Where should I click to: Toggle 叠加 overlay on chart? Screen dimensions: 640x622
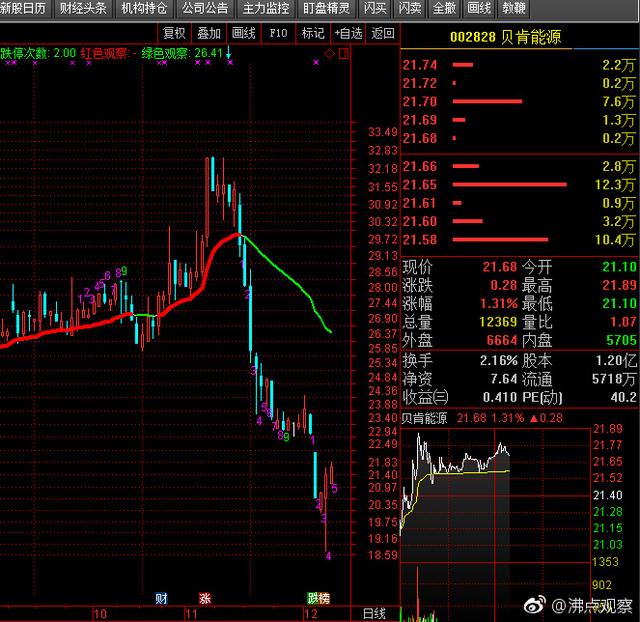pyautogui.click(x=209, y=33)
